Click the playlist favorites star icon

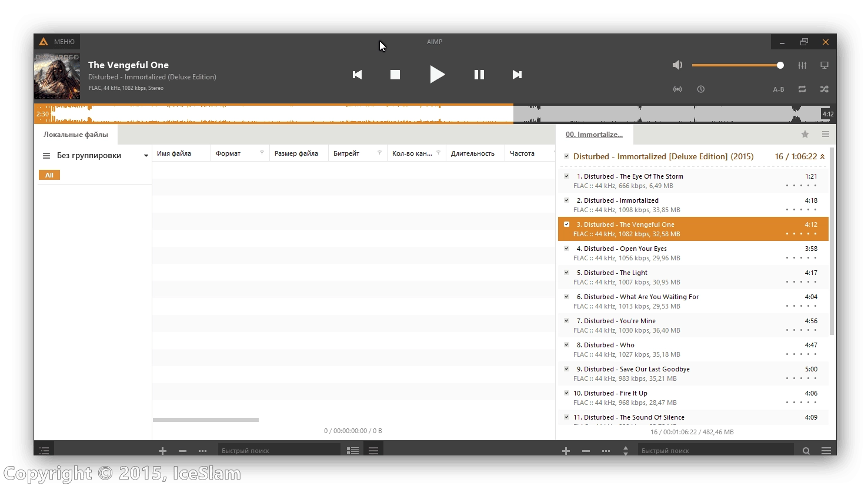coord(805,135)
